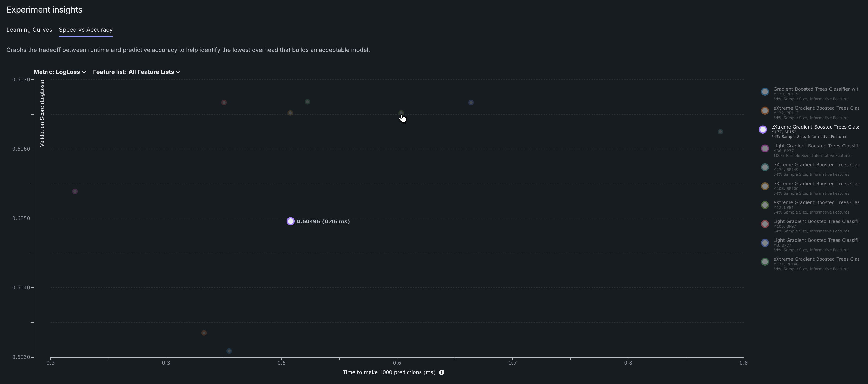The width and height of the screenshot is (868, 384).
Task: Click the purple legend circle for M177 BP152
Action: tap(763, 130)
